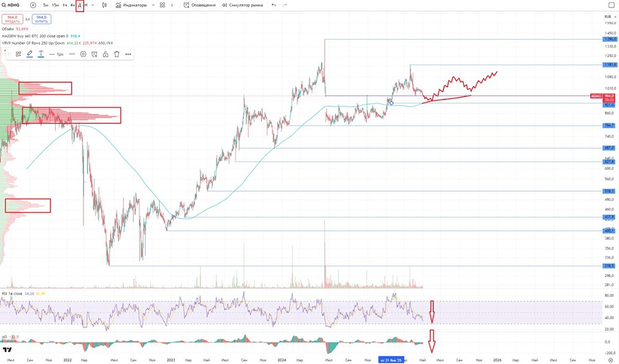Toggle lock on the selected drawing
The image size is (619, 364).
click(105, 54)
